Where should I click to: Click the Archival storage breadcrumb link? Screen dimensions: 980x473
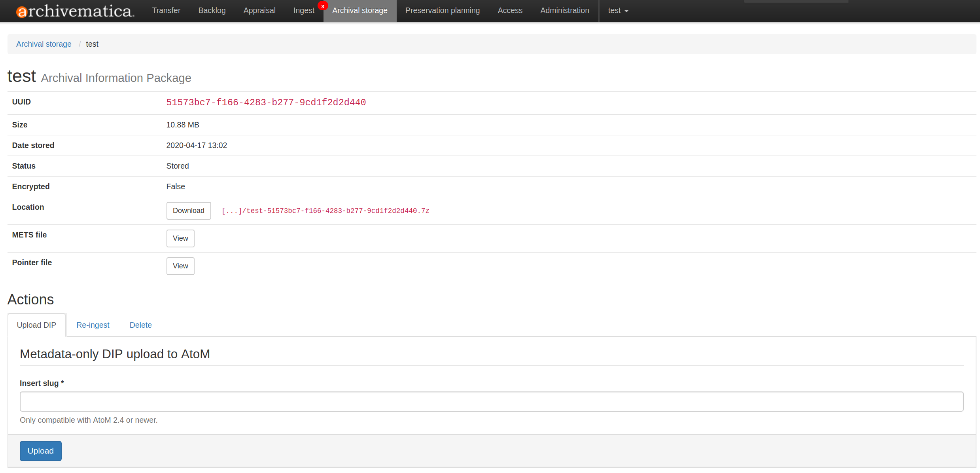pos(44,44)
